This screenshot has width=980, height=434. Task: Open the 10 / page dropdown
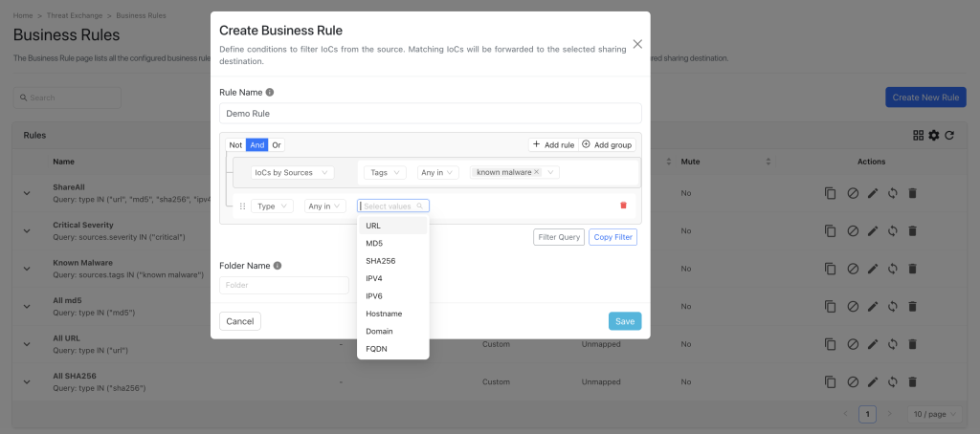coord(934,414)
